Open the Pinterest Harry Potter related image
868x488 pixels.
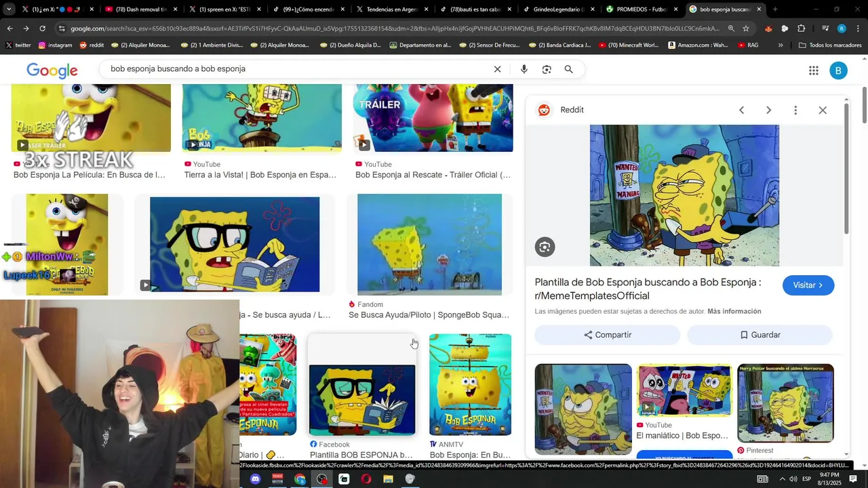point(785,403)
